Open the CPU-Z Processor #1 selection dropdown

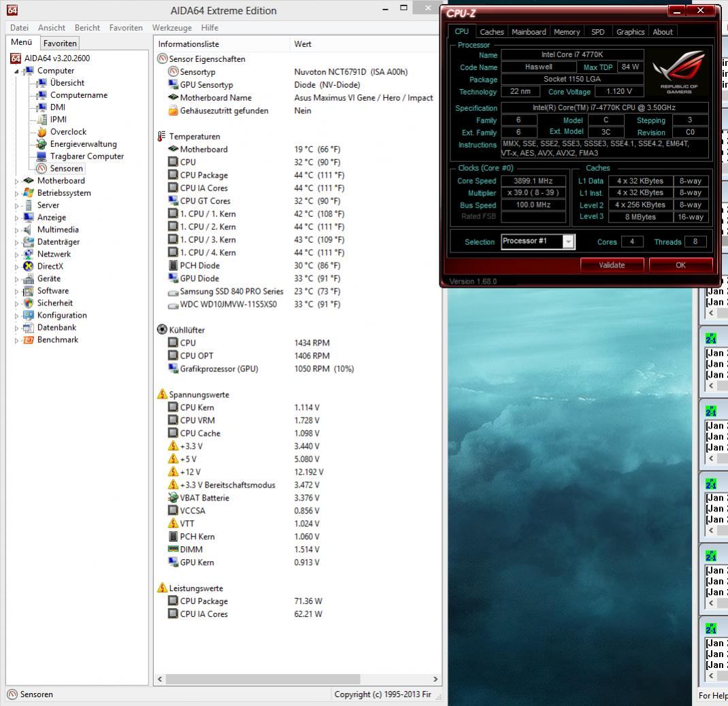pyautogui.click(x=569, y=242)
